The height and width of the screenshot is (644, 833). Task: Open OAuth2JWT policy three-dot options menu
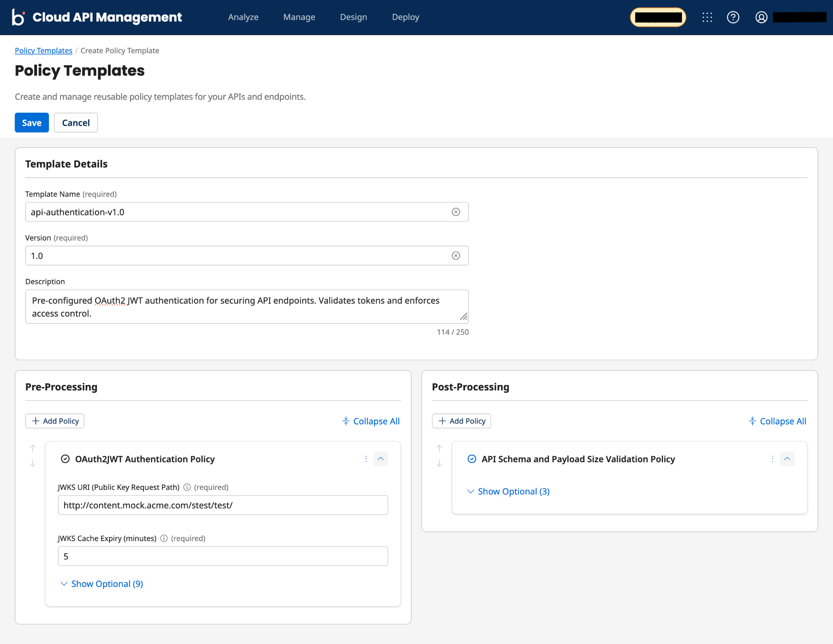[366, 459]
